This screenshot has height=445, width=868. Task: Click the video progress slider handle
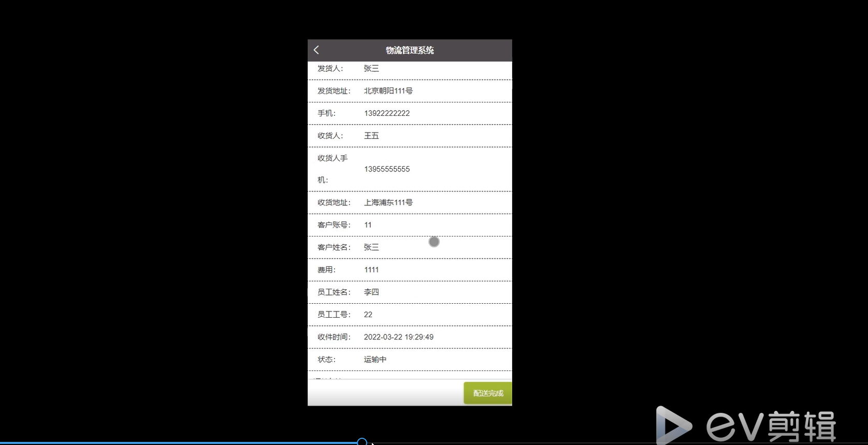[x=362, y=442]
